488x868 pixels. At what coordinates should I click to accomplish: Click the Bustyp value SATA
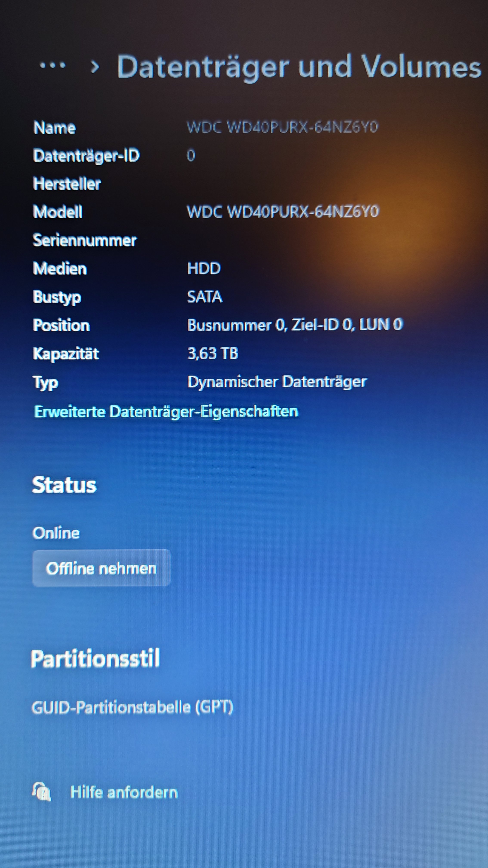204,297
